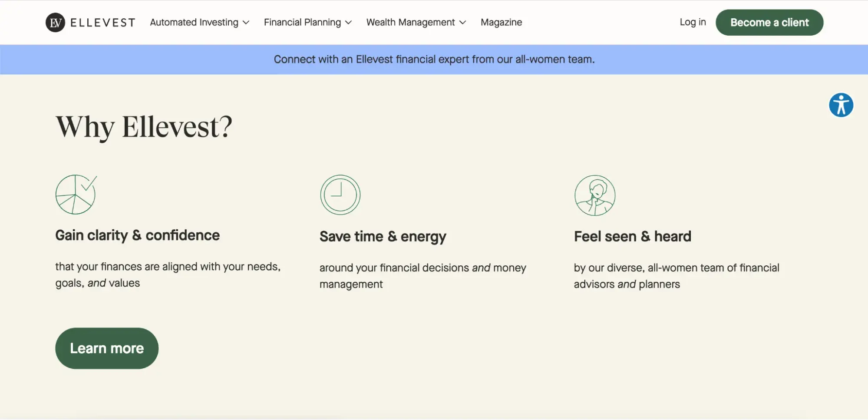Click the pie chart clarity icon

click(76, 194)
